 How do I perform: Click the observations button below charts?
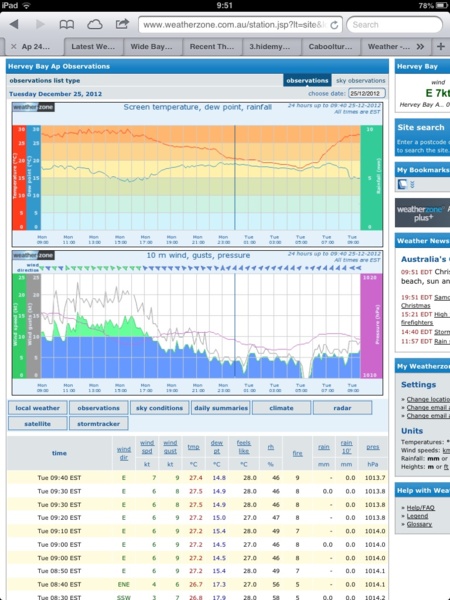98,408
